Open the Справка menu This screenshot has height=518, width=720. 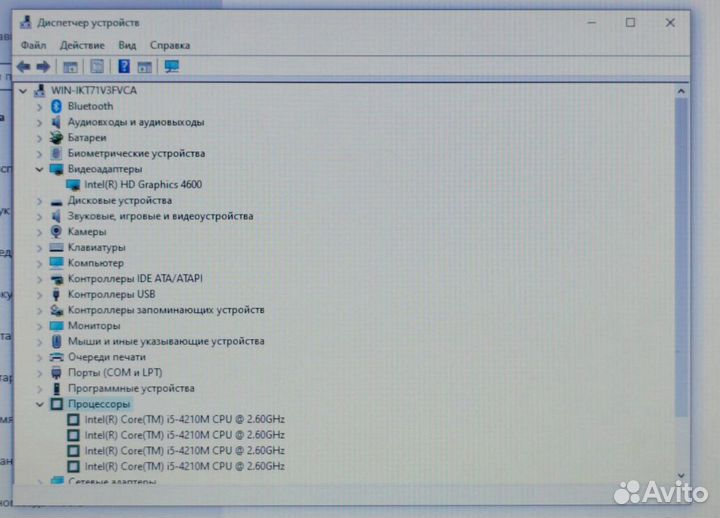(170, 45)
